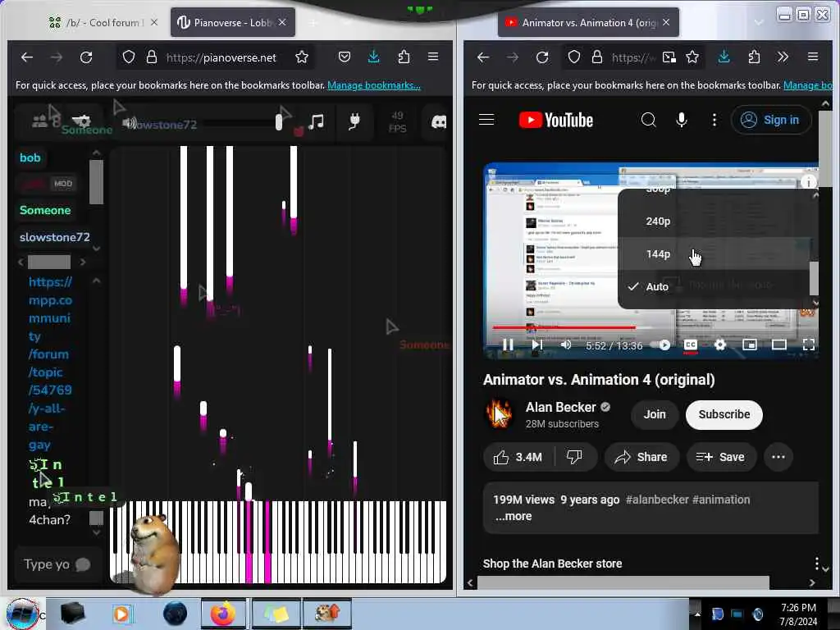Image resolution: width=840 pixels, height=630 pixels.
Task: Open YouTube three-dot settings menu
Action: tap(714, 120)
